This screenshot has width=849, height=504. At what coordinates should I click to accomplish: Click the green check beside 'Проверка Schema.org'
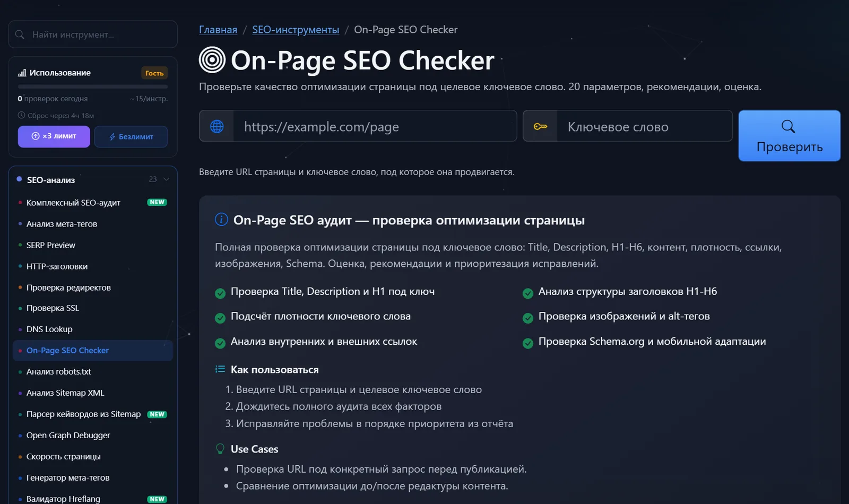(528, 343)
